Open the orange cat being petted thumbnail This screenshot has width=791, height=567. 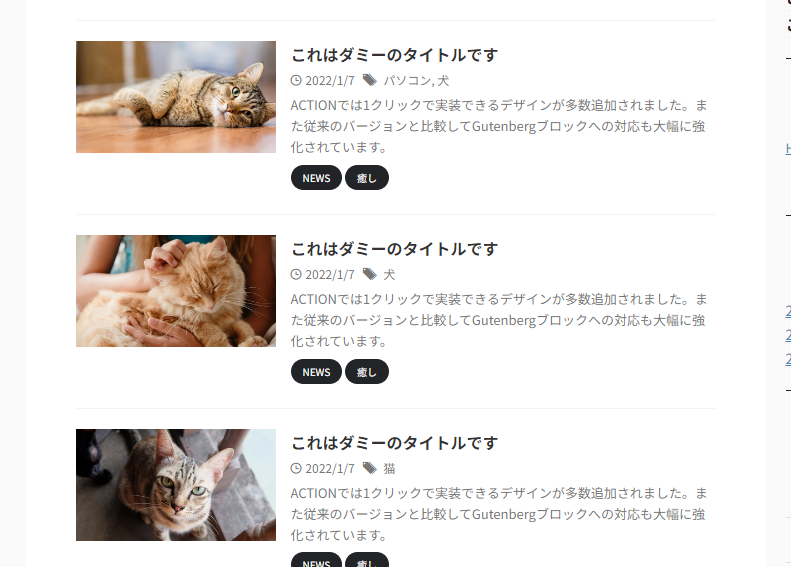click(x=176, y=291)
